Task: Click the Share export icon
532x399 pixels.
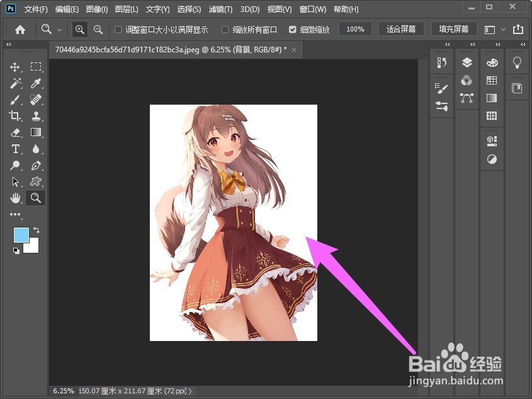Action: tap(518, 29)
